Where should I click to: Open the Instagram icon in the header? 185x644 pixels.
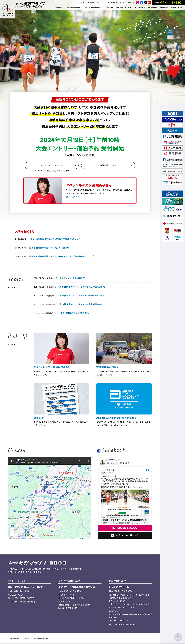click(138, 3)
